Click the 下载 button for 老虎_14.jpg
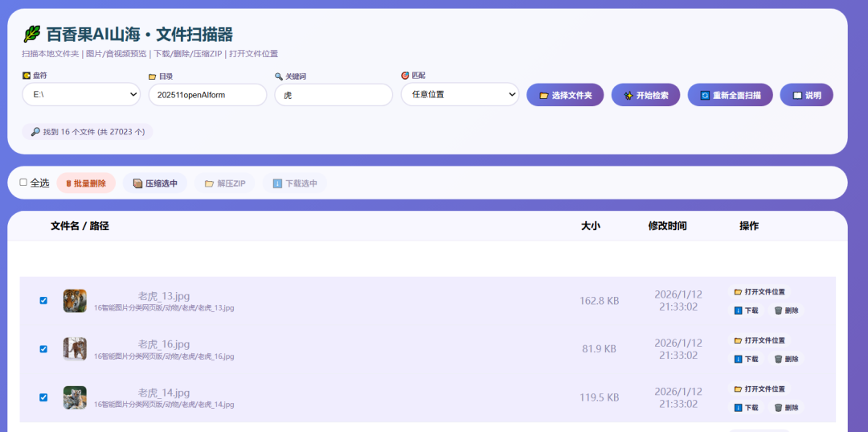Image resolution: width=868 pixels, height=432 pixels. [x=746, y=408]
